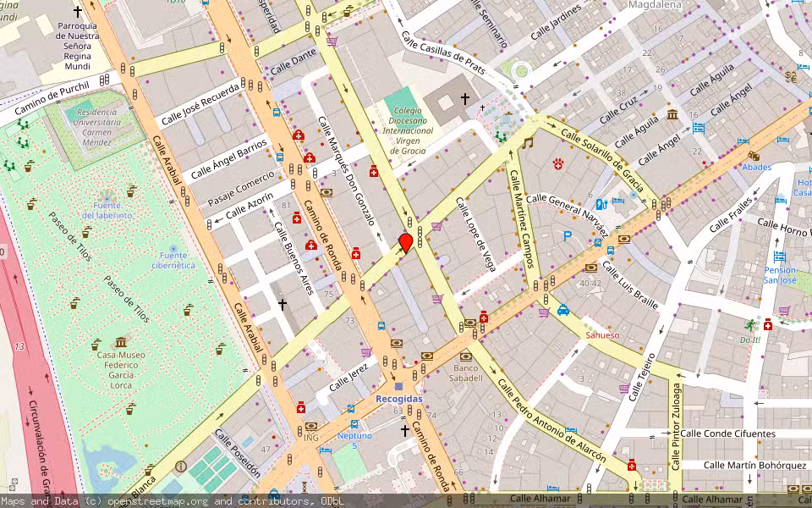
Task: Select the red paw print veterinary icon
Action: 557,164
